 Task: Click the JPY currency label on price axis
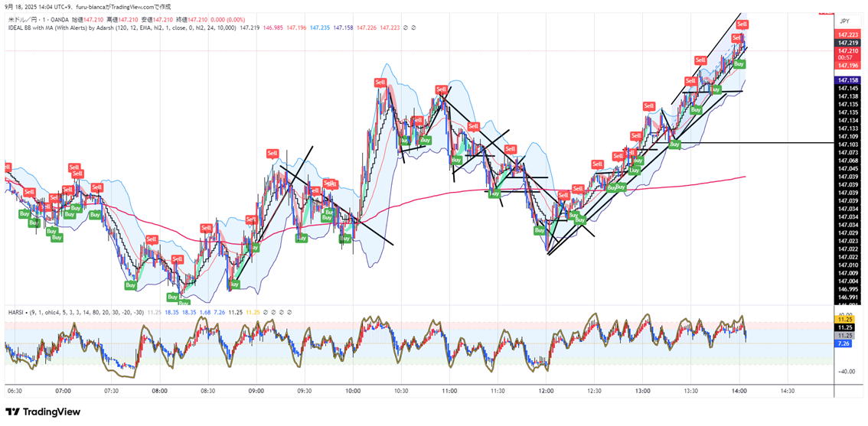[844, 21]
